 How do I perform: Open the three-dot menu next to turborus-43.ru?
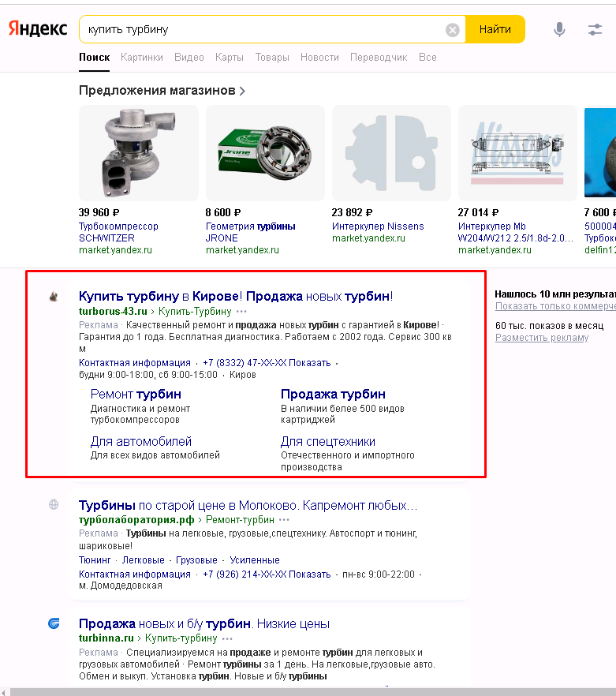241,312
